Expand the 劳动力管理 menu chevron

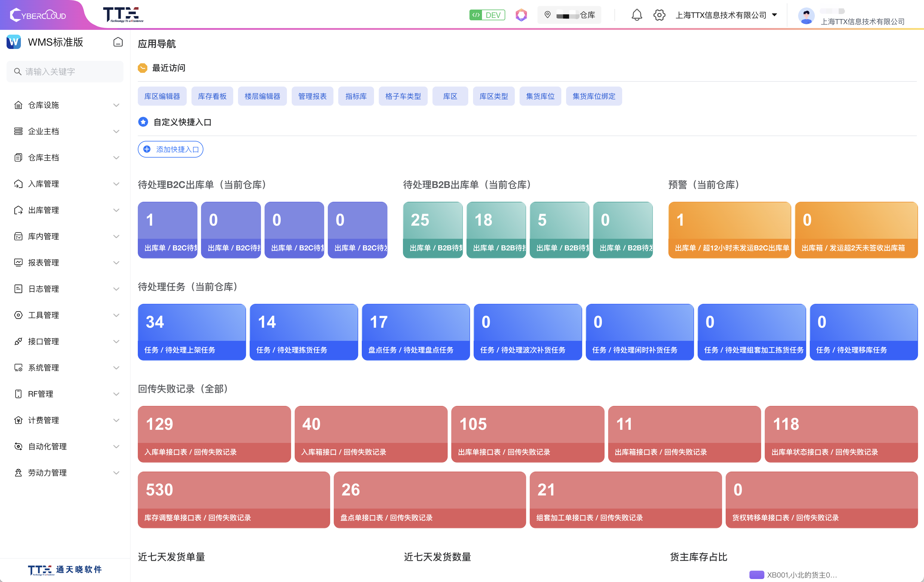[116, 472]
